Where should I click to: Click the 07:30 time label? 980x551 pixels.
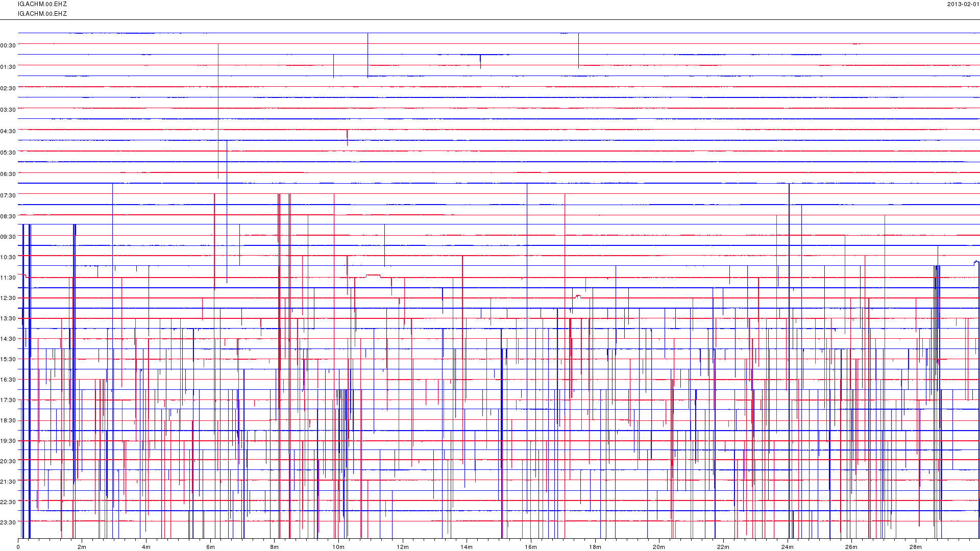[8, 195]
